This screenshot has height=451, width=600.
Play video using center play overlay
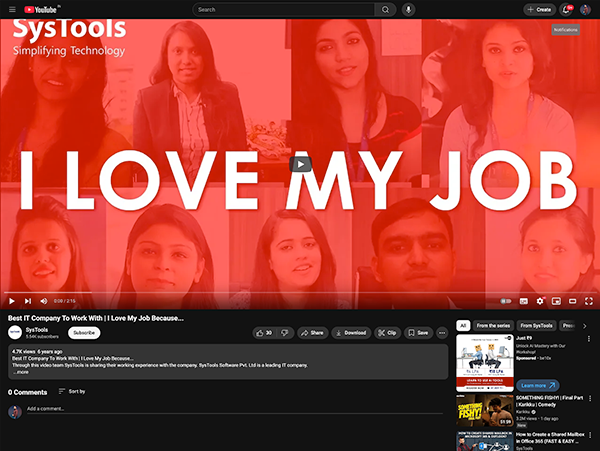pyautogui.click(x=300, y=164)
